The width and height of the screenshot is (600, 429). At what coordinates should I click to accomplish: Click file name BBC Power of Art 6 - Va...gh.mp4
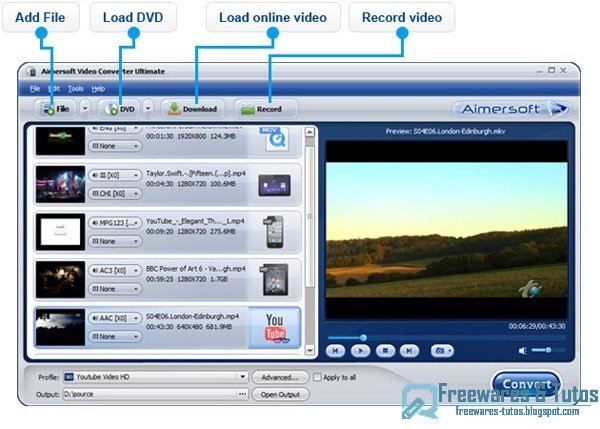(x=196, y=269)
